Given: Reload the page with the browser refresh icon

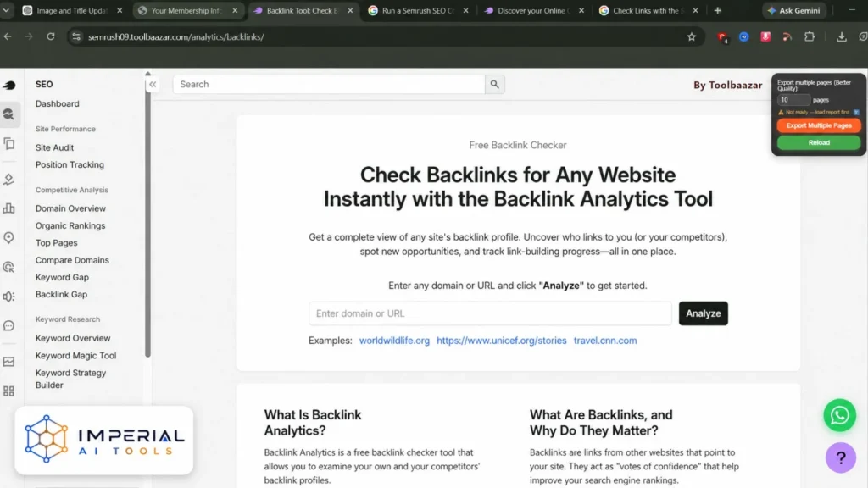Looking at the screenshot, I should click(x=50, y=36).
